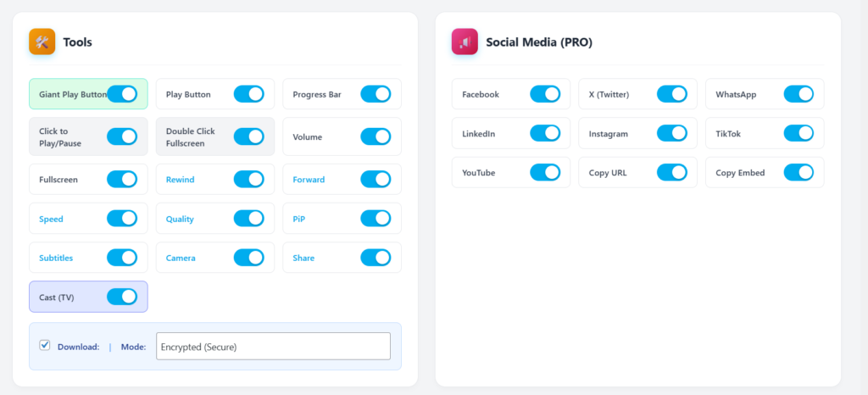Click the Camera label text
Viewport: 868px width, 395px height.
(181, 257)
